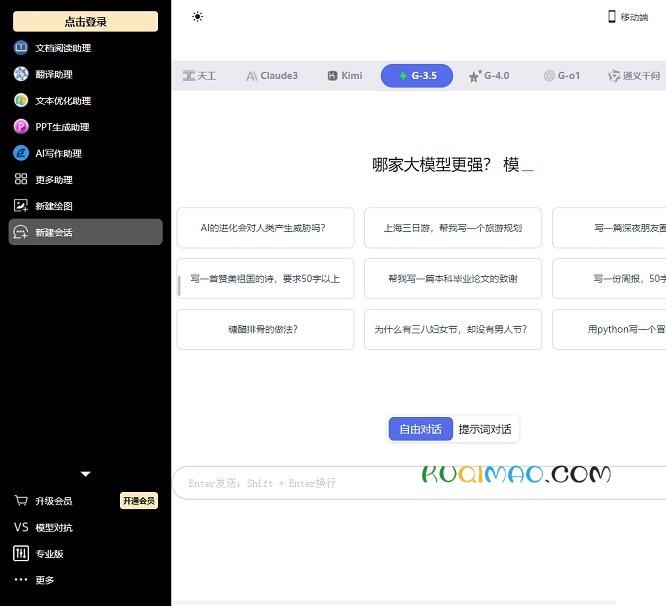The width and height of the screenshot is (666, 606).
Task: Choose prompt AI的进化会对人类产生威胁吗?
Action: tap(265, 228)
